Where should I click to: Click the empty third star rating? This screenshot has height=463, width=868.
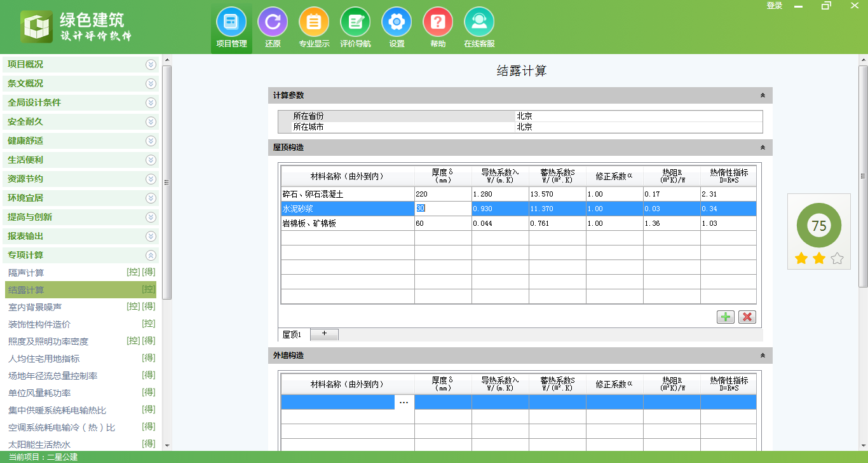coord(837,258)
